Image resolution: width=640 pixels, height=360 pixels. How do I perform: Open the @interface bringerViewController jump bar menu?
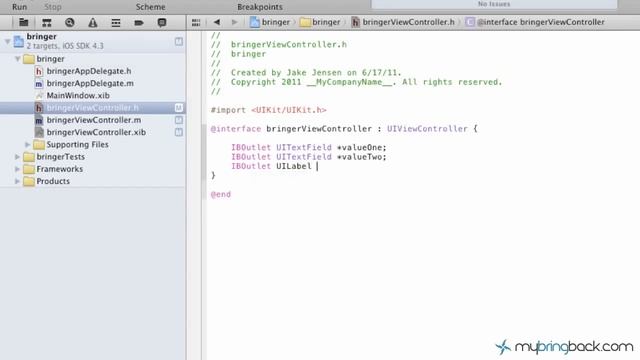point(535,22)
